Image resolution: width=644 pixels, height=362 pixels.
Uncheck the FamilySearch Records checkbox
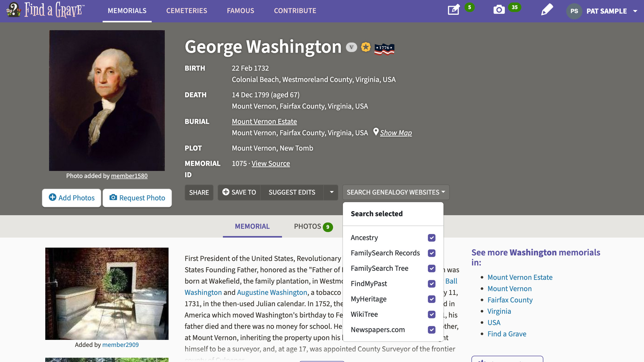point(432,253)
